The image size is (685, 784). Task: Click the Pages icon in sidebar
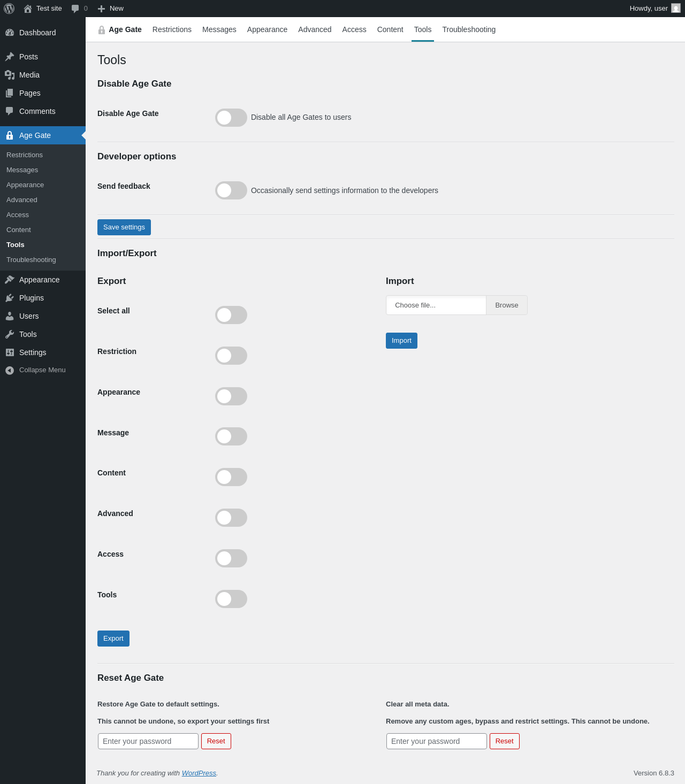pyautogui.click(x=10, y=93)
